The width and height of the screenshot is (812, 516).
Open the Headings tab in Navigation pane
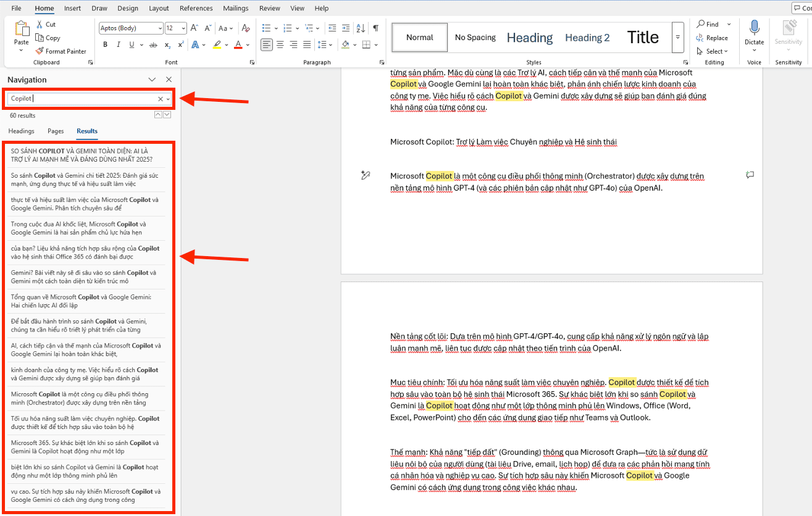(x=21, y=131)
